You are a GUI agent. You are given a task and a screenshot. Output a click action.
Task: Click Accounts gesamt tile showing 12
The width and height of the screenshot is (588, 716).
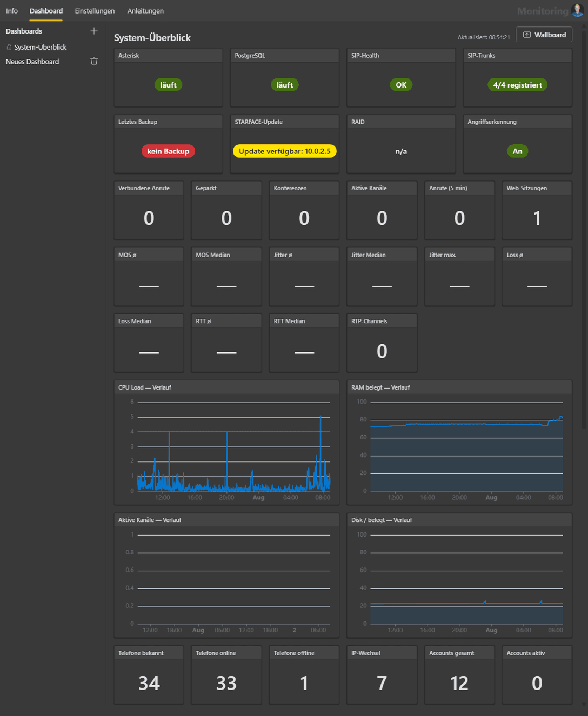459,675
